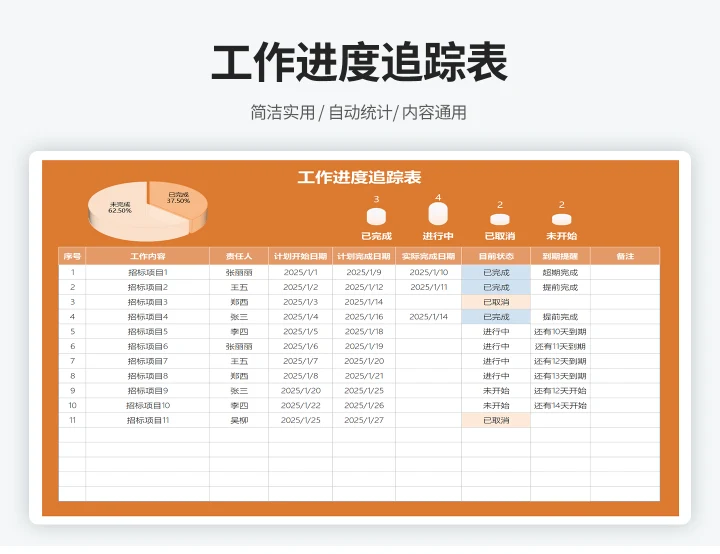The image size is (720, 554).
Task: Click the 还有13天到期 reminder cell
Action: pos(560,376)
